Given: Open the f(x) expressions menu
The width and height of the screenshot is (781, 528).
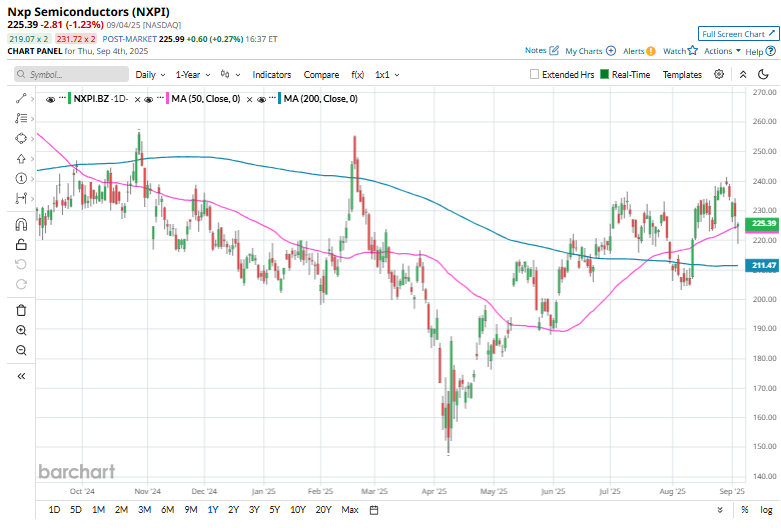Looking at the screenshot, I should pyautogui.click(x=358, y=74).
